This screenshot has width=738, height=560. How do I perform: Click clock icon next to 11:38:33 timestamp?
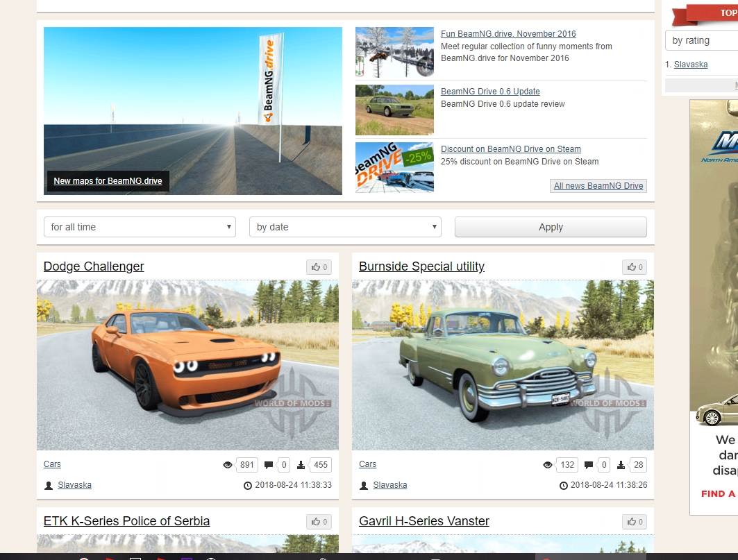(248, 486)
